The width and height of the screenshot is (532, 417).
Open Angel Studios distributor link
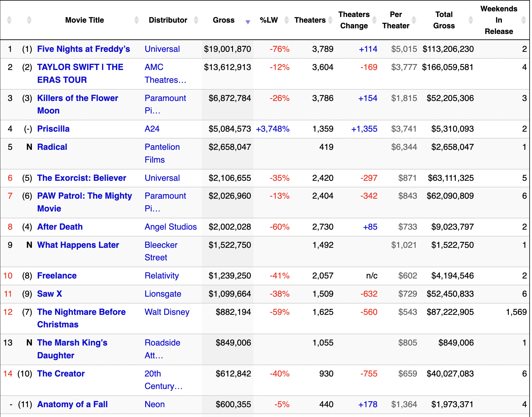click(x=170, y=227)
